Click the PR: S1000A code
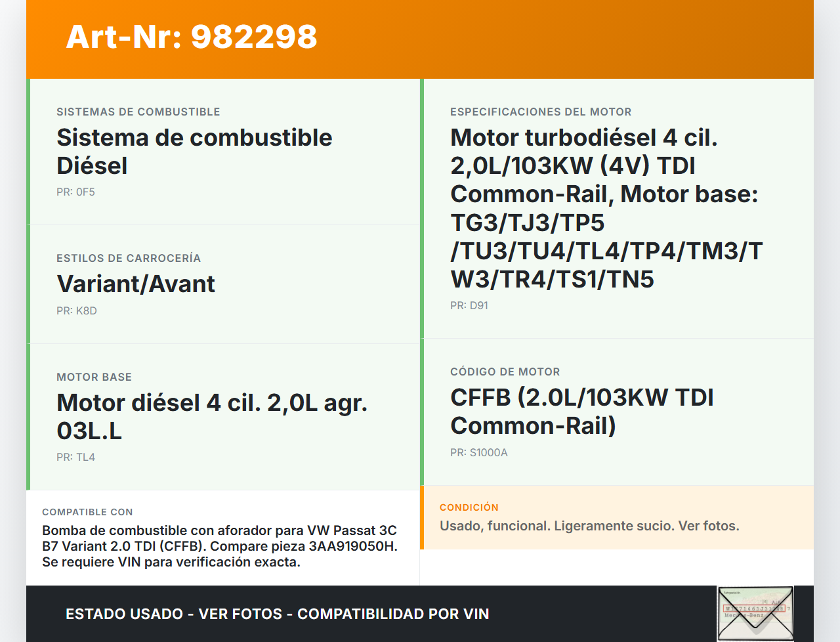Image resolution: width=840 pixels, height=642 pixels. (479, 453)
